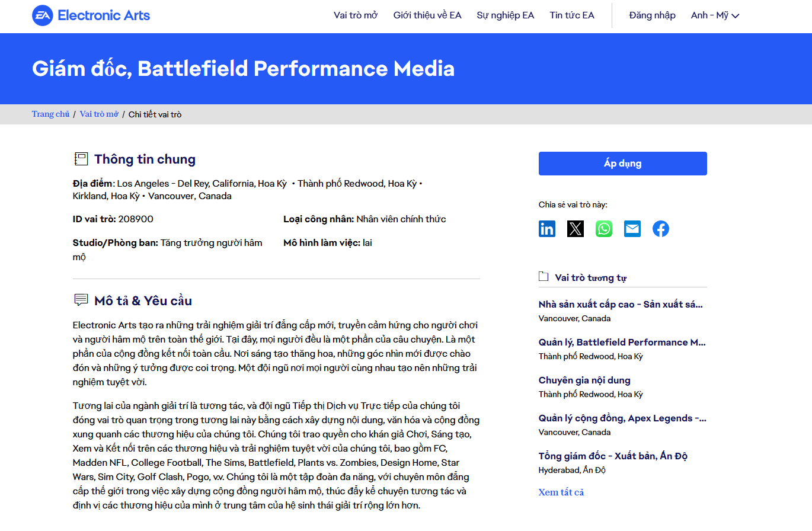Open Chuyên gia nội dung role
This screenshot has width=812, height=531.
(584, 380)
